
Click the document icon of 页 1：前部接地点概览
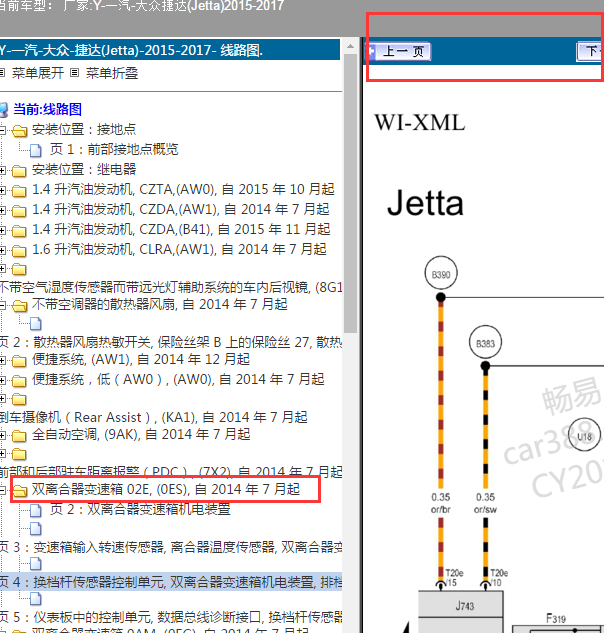(x=36, y=150)
